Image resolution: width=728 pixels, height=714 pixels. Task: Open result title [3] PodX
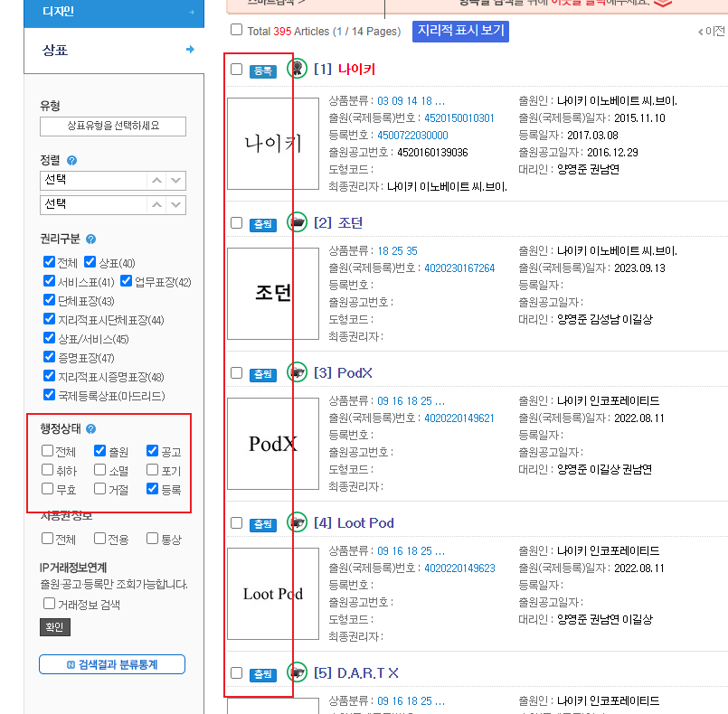pos(343,372)
